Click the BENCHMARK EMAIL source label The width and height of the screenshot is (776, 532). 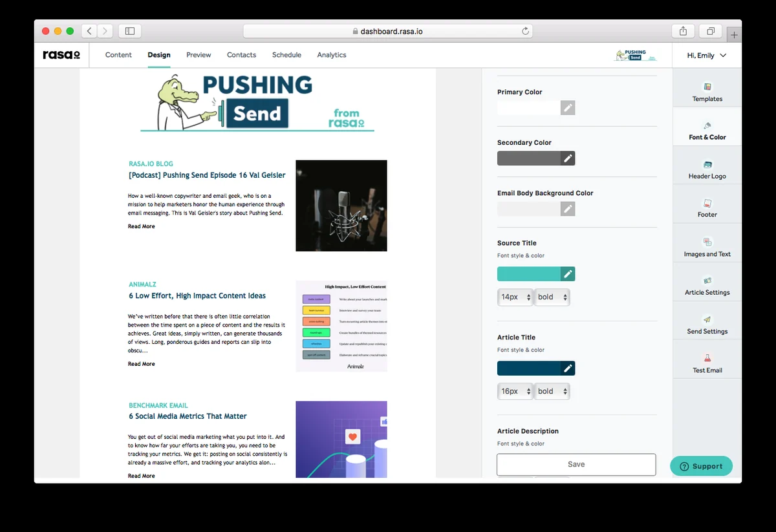158,405
